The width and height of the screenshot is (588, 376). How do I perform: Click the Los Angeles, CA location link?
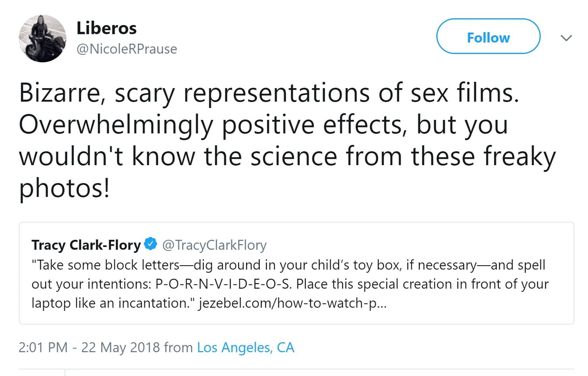(x=245, y=347)
